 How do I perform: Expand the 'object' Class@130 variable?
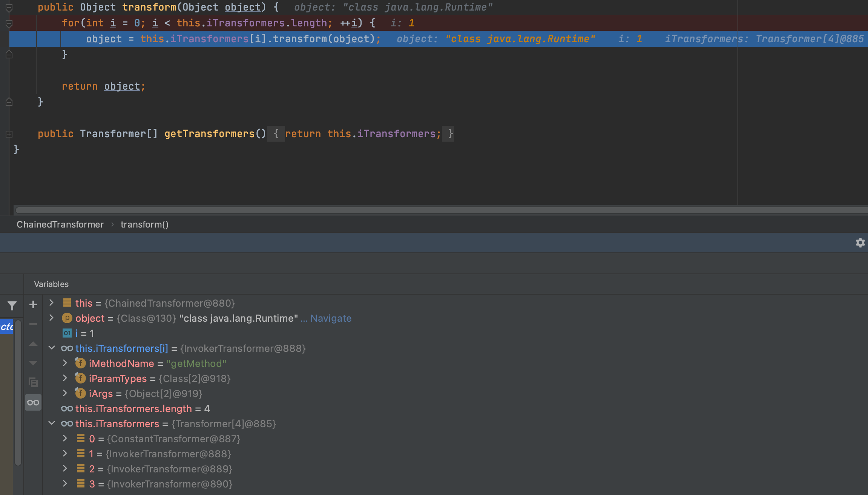pos(51,318)
